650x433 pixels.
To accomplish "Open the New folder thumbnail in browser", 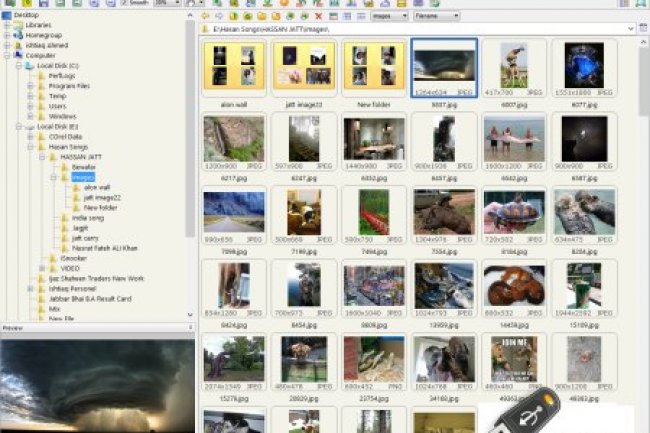I will click(x=373, y=69).
